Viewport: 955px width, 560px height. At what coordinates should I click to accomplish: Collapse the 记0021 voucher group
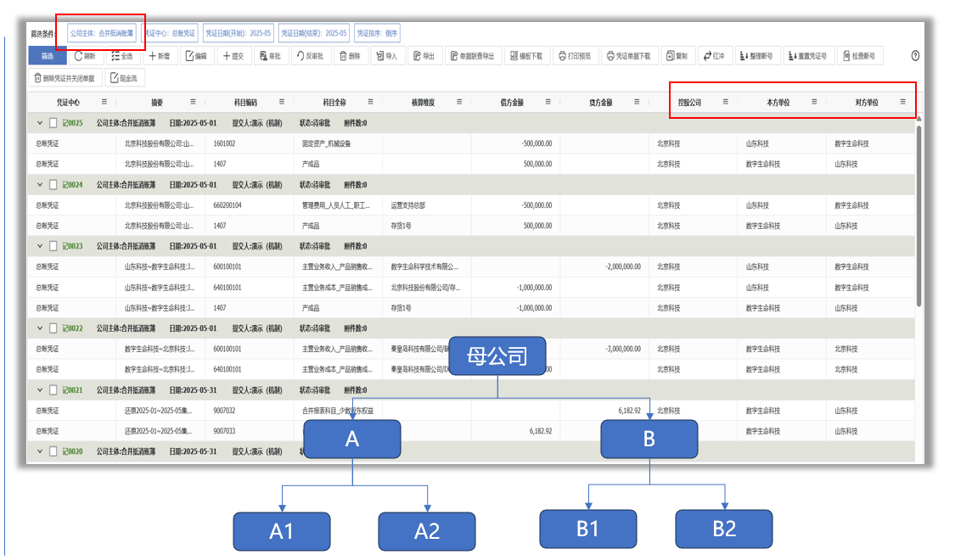pyautogui.click(x=40, y=389)
